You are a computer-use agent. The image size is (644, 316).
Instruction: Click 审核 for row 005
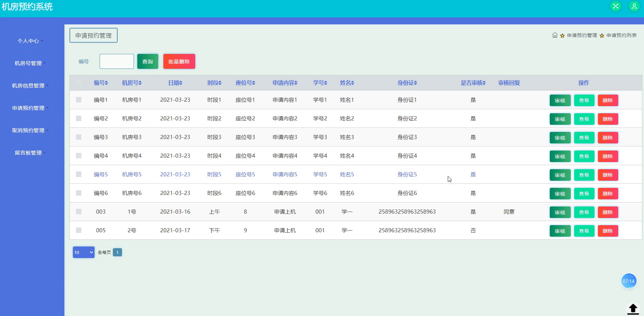pyautogui.click(x=560, y=231)
